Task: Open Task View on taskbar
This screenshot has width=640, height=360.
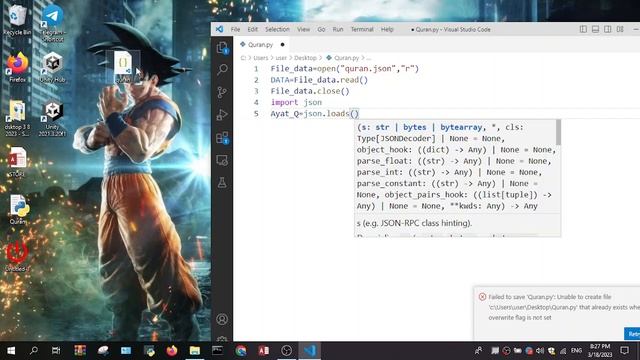Action: pyautogui.click(x=56, y=351)
